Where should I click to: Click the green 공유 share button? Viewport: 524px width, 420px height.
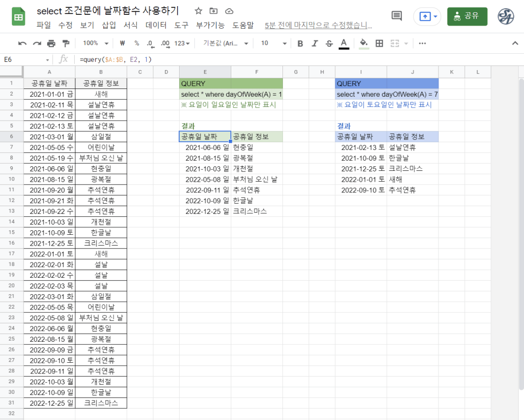[467, 16]
